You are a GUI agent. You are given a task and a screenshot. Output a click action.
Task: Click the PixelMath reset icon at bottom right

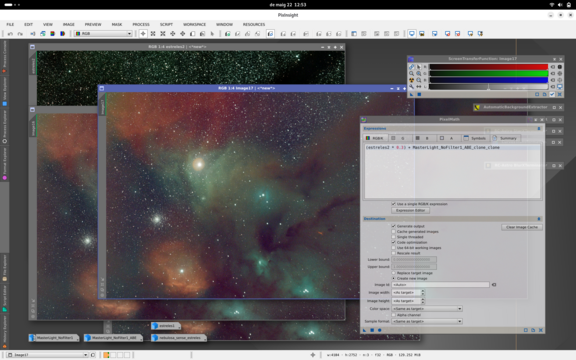pos(541,330)
